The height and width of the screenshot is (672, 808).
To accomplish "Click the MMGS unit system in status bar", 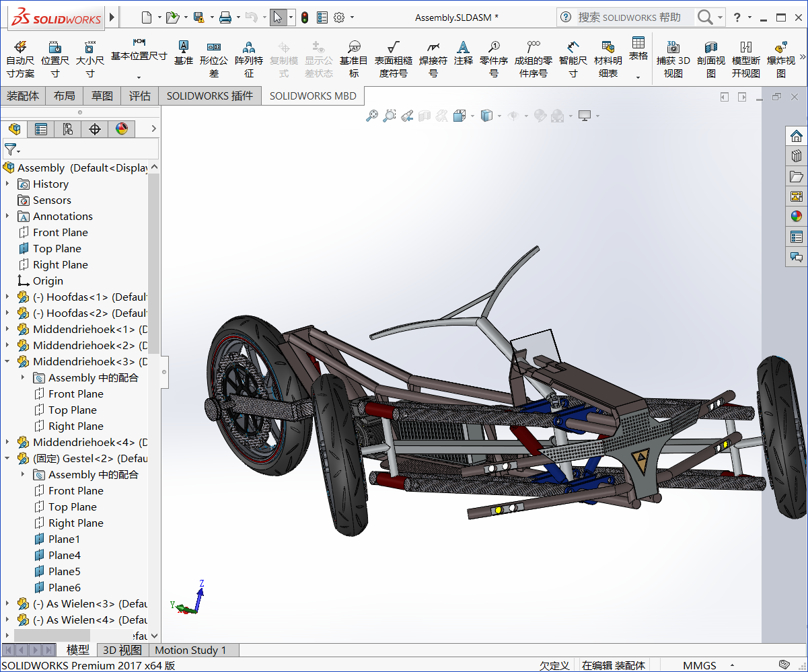I will click(700, 665).
